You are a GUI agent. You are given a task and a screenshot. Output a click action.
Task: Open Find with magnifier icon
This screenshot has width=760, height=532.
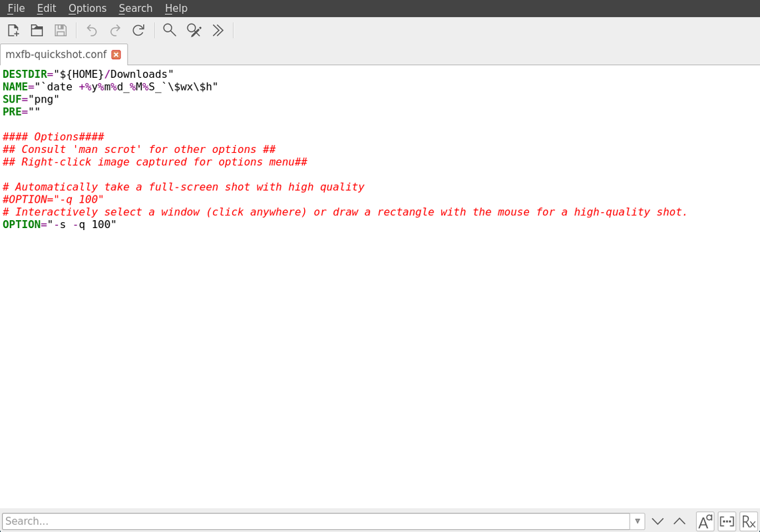[170, 31]
